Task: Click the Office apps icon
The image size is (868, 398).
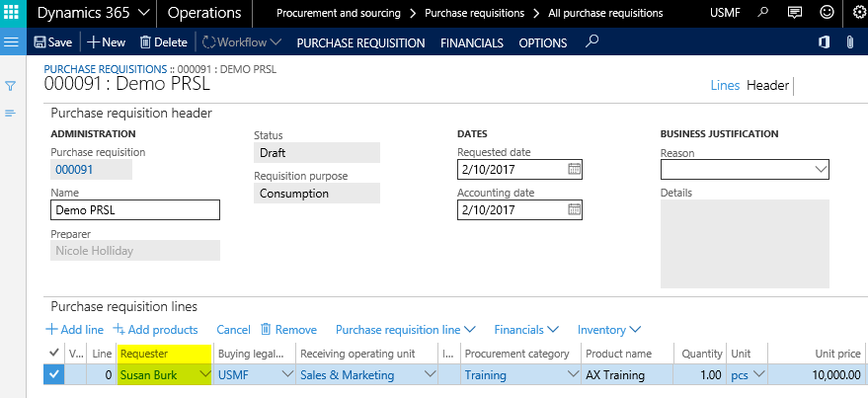Action: pyautogui.click(x=823, y=42)
